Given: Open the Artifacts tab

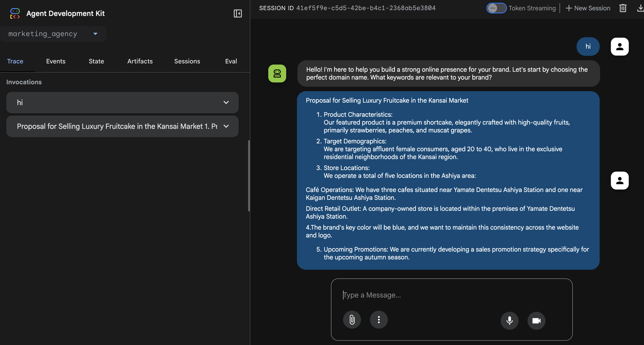Looking at the screenshot, I should pyautogui.click(x=140, y=61).
